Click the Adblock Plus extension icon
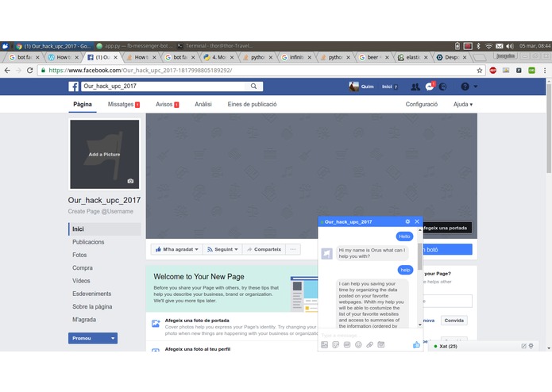 click(493, 71)
